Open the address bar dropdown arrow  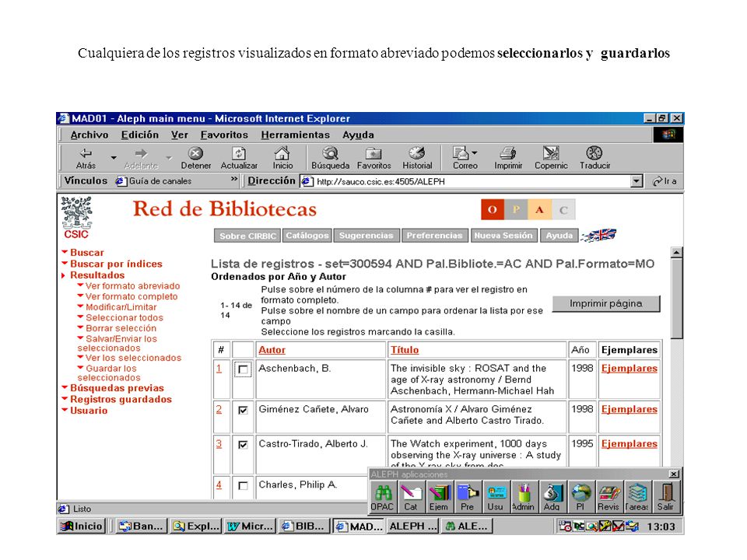637,181
